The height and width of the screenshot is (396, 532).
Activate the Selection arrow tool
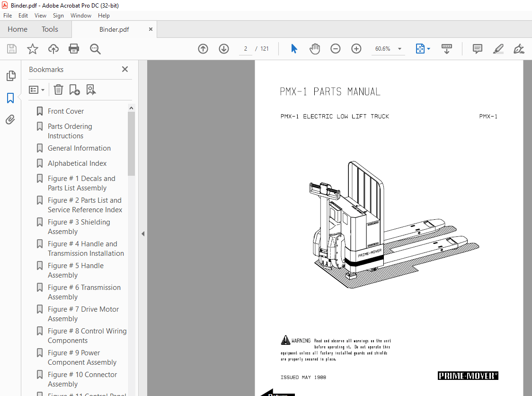(x=294, y=48)
